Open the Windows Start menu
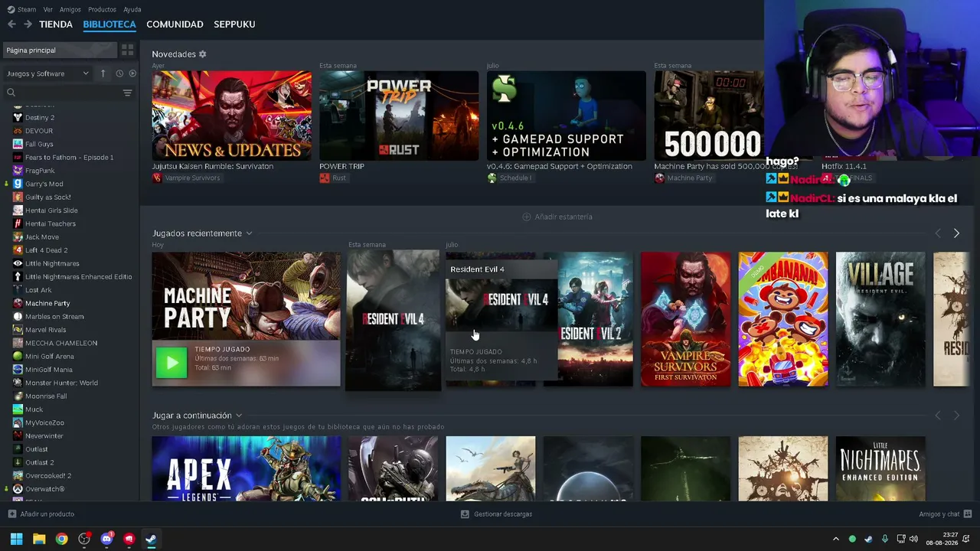 (16, 539)
